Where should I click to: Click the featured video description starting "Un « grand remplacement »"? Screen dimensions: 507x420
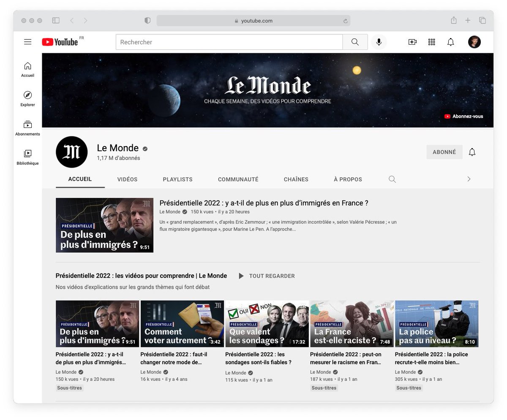click(278, 225)
